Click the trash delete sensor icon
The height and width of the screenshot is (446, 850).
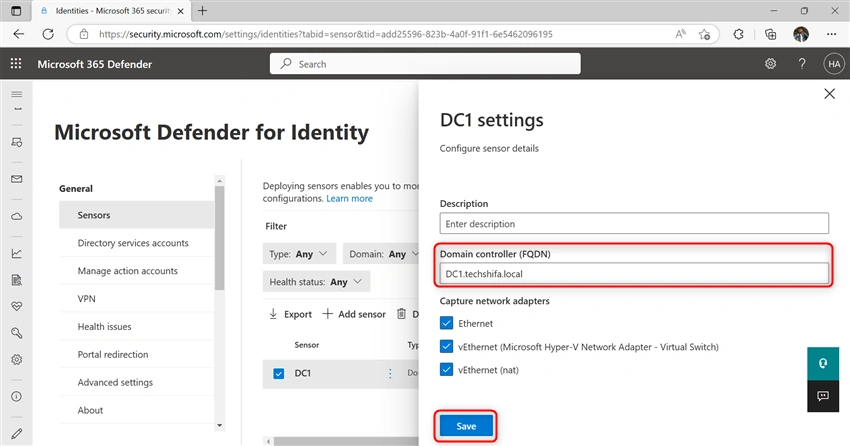(x=401, y=314)
